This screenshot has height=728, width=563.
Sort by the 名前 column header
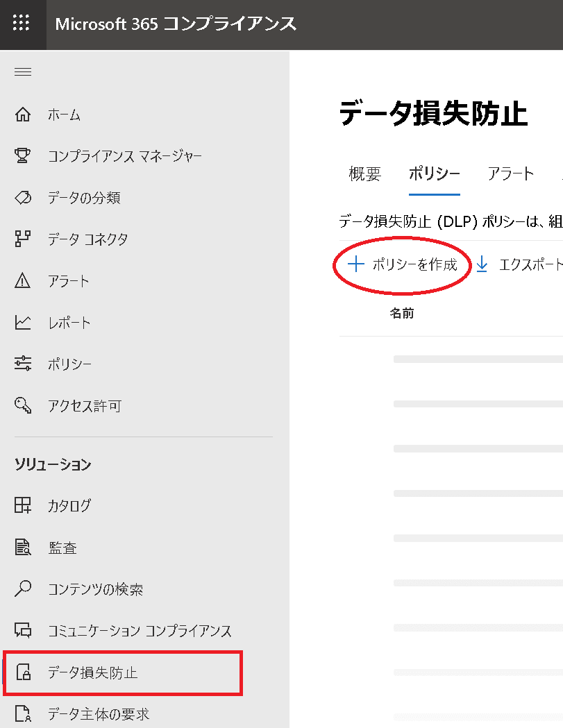pos(402,313)
